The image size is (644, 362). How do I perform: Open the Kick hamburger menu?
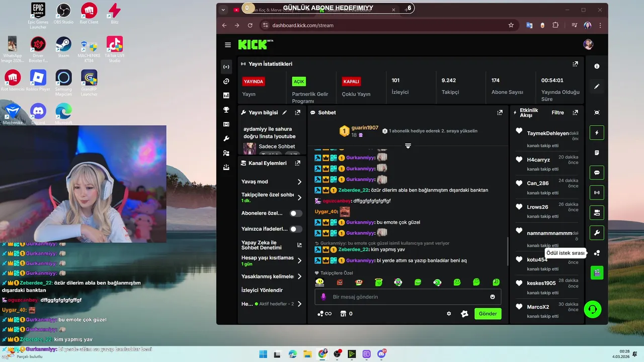click(x=228, y=45)
